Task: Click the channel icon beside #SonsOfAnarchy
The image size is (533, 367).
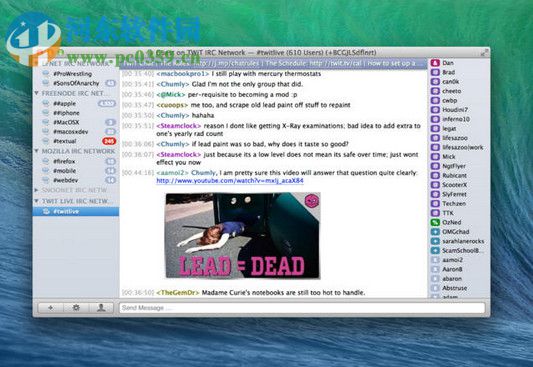Action: pos(46,83)
